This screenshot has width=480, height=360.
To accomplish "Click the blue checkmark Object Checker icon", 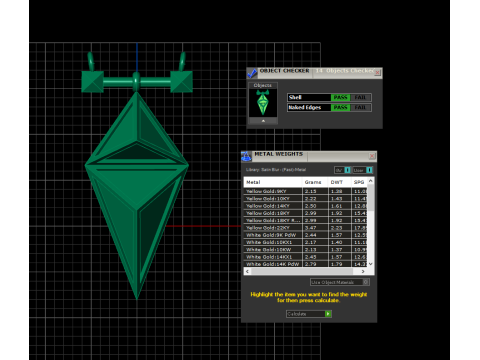I will click(x=252, y=72).
